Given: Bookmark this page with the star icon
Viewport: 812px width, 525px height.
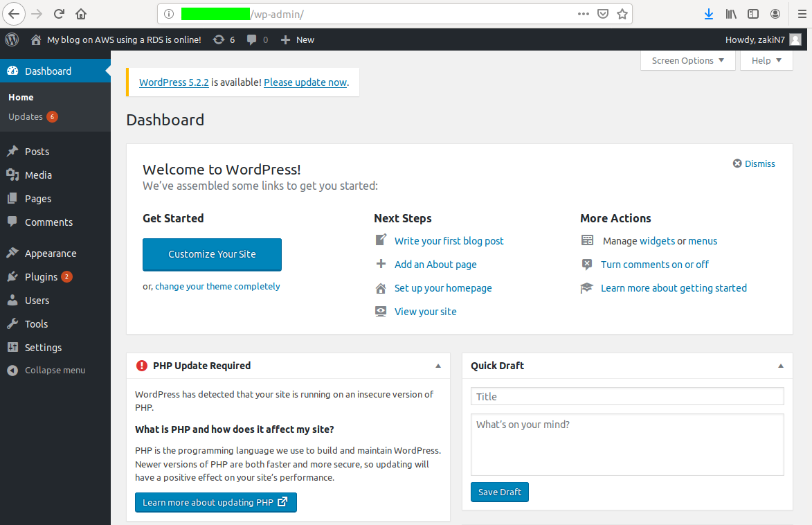Looking at the screenshot, I should (x=622, y=14).
